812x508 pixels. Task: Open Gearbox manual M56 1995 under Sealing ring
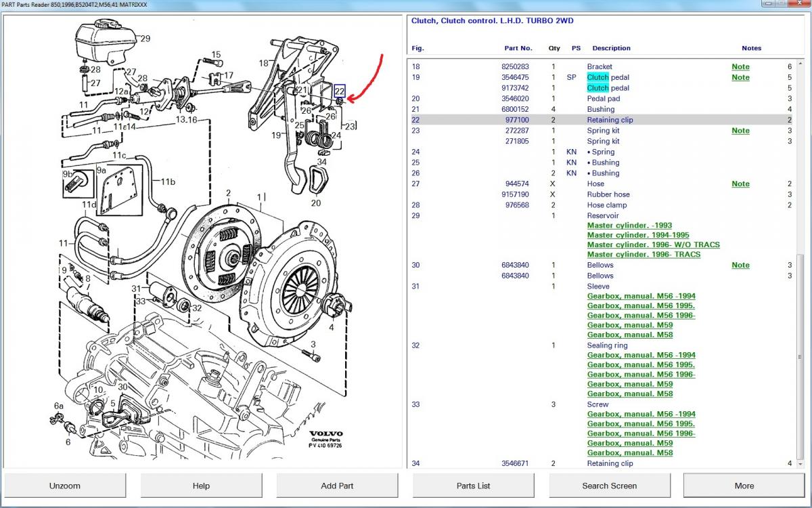pos(641,364)
